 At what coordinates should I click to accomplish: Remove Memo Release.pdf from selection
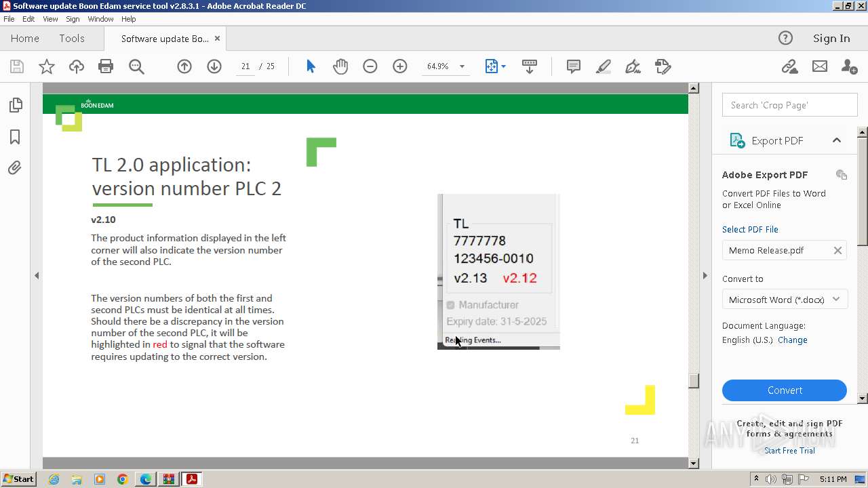point(837,251)
